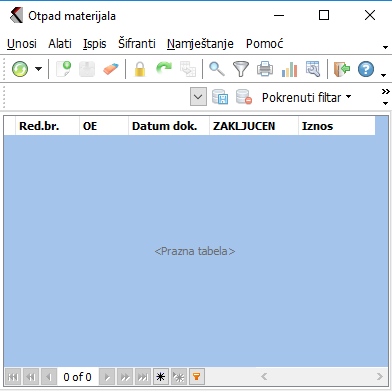Click the 0 of 0 record counter
This screenshot has height=391, width=392.
pos(77,377)
